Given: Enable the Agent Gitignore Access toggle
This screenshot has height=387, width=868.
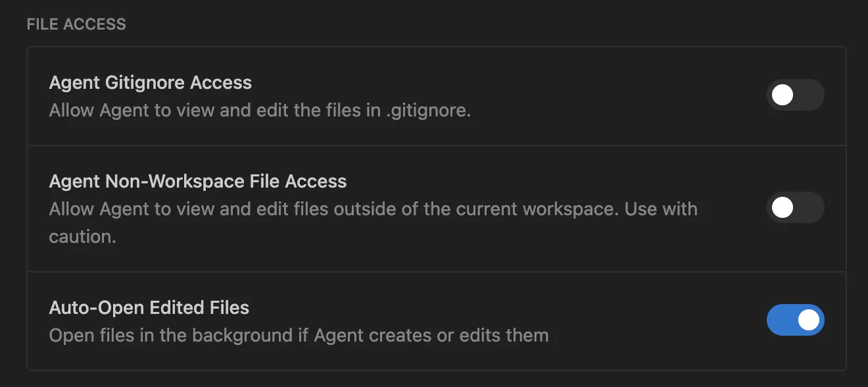Looking at the screenshot, I should coord(795,95).
